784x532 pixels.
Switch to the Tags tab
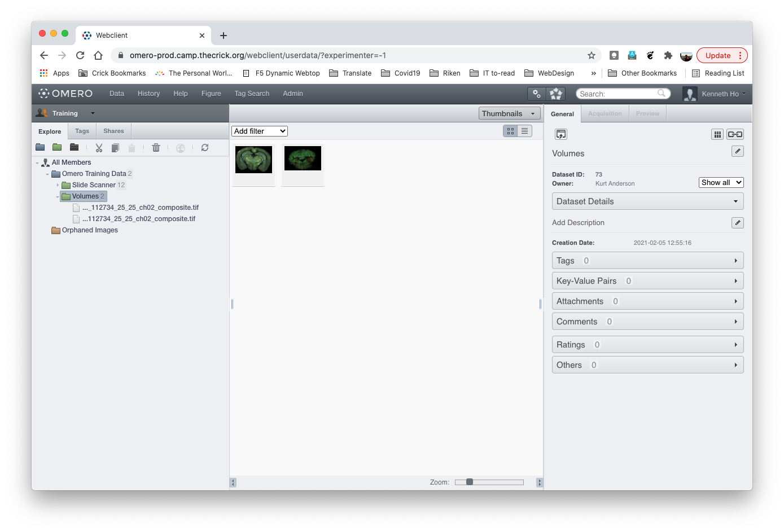pyautogui.click(x=82, y=131)
